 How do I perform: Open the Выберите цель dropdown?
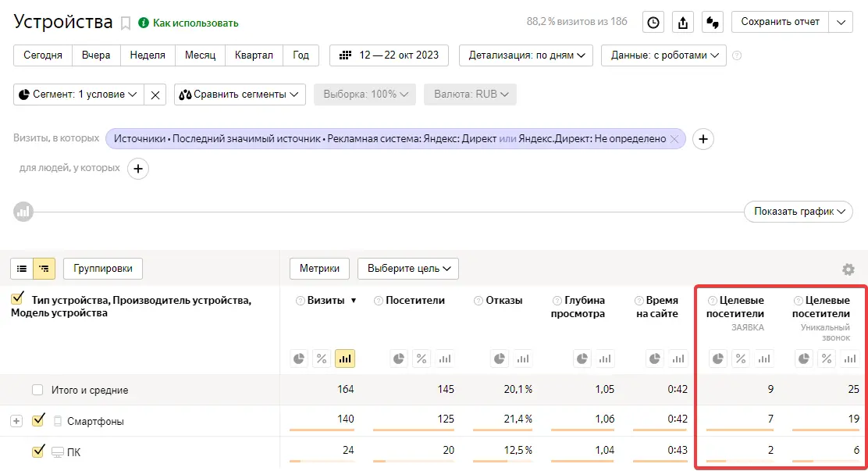[407, 269]
